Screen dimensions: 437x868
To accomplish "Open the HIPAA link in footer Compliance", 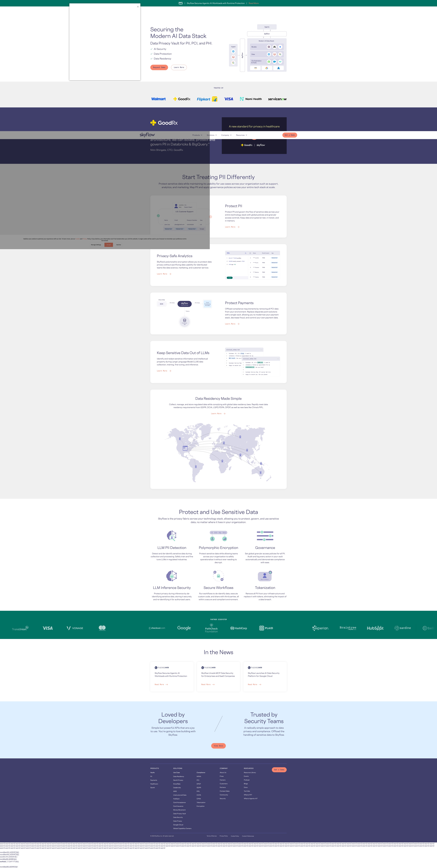I will (199, 776).
